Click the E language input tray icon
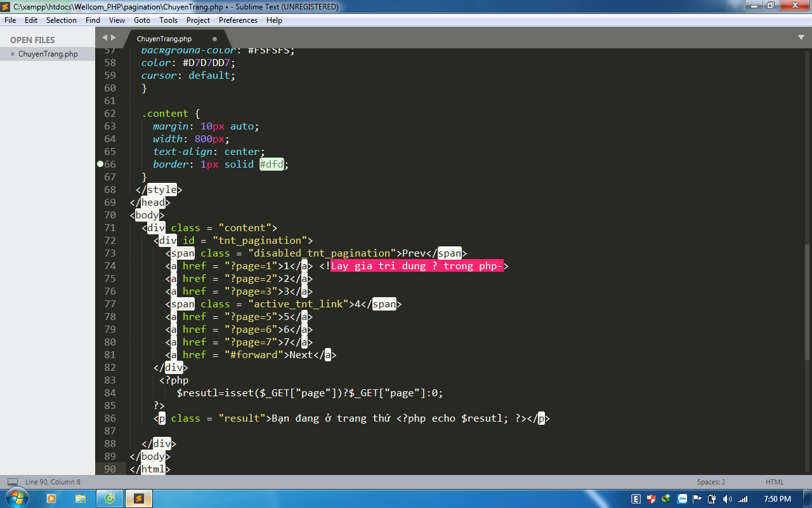Screen dimensions: 812x508 (636, 499)
